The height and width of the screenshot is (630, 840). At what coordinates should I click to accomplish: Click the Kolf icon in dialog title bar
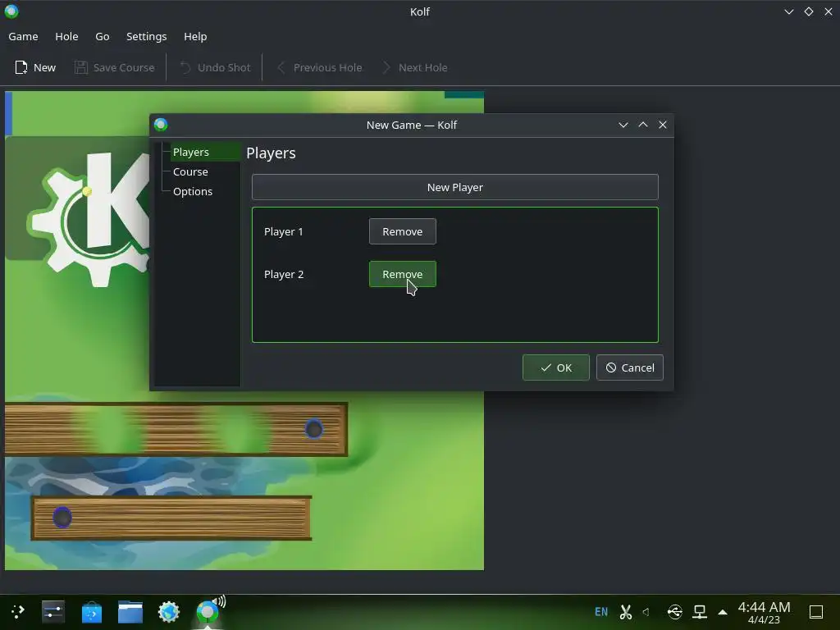click(161, 125)
